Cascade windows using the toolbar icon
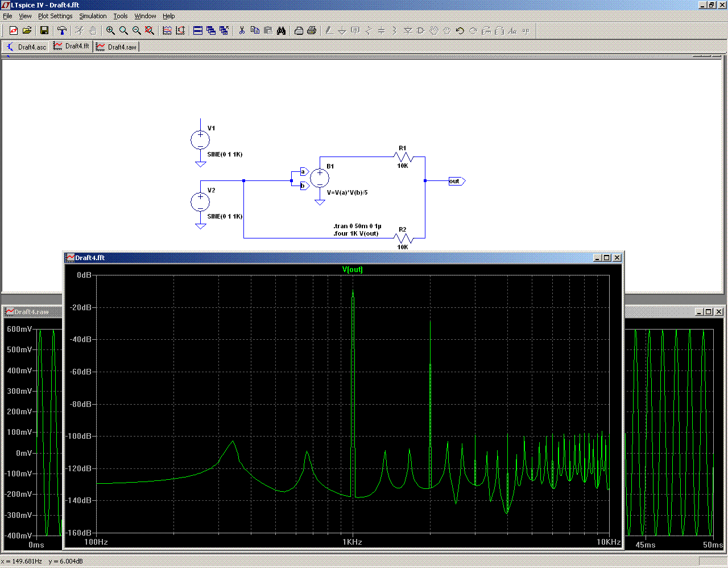Viewport: 728px width, 568px height. point(211,31)
